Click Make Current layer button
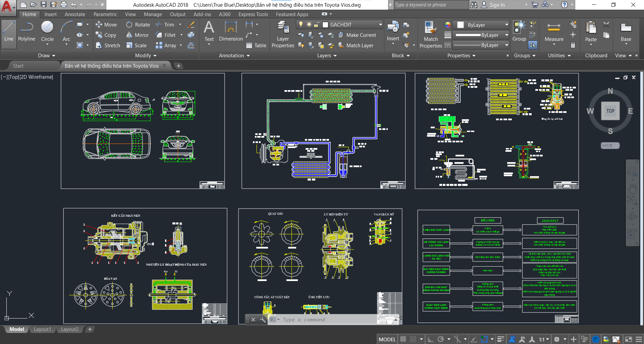Image resolution: width=644 pixels, height=344 pixels. 357,35
